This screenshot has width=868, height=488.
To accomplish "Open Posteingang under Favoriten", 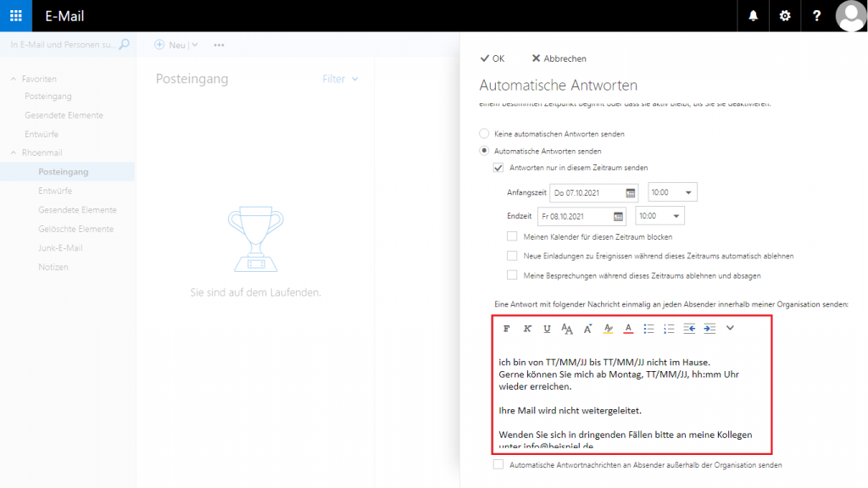I will [x=48, y=97].
